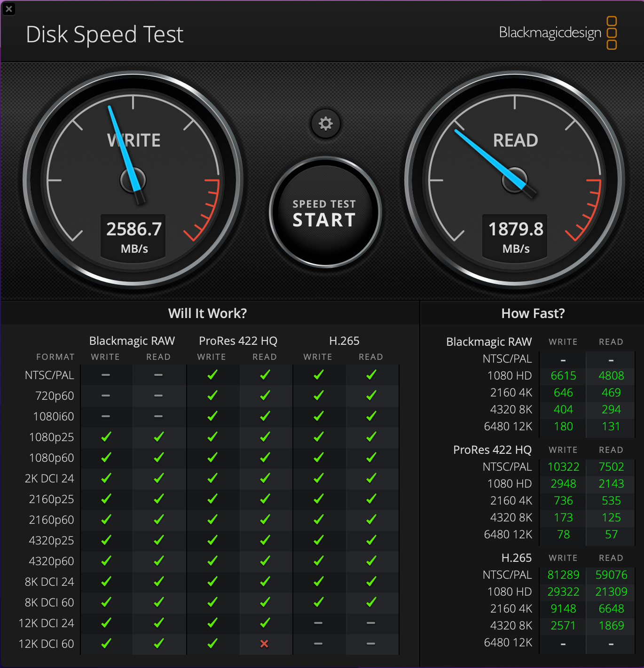Viewport: 644px width, 668px height.
Task: Select the ProRes 422 HQ column header
Action: coord(237,341)
